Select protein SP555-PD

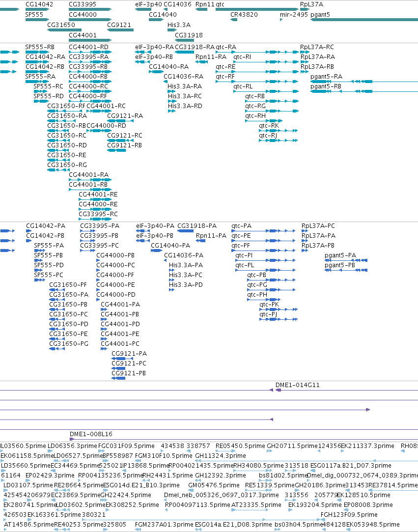pos(49,265)
